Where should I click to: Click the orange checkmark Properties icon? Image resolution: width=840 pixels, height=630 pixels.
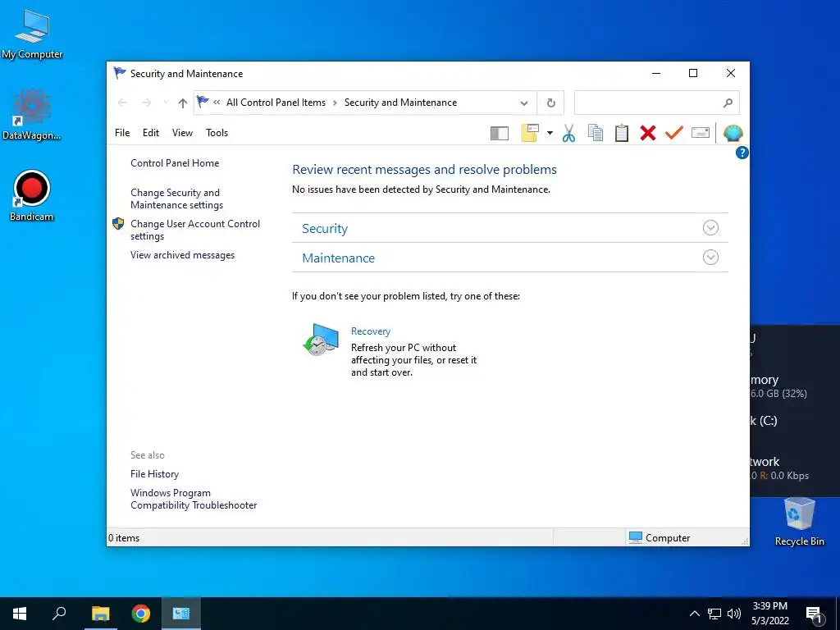(674, 132)
